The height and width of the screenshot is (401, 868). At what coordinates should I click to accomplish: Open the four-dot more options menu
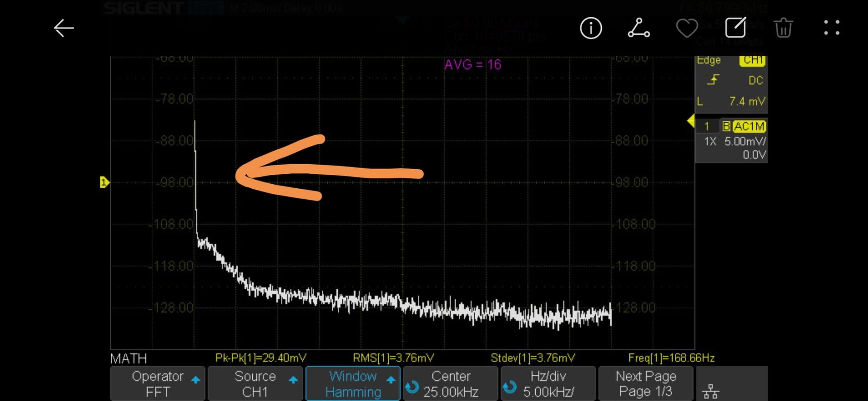pos(831,28)
